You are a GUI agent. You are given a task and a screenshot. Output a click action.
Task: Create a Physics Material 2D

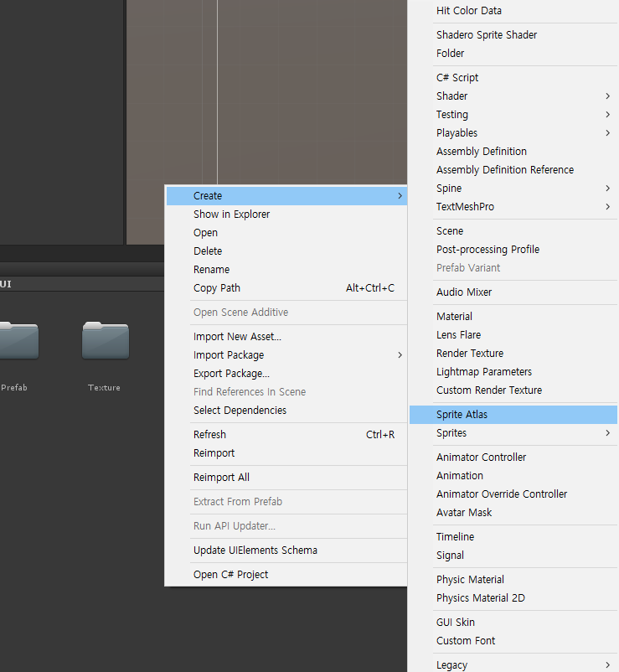pos(513,598)
